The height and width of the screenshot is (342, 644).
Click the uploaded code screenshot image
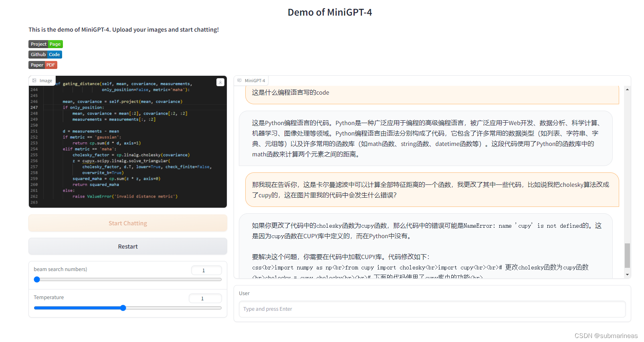(x=128, y=142)
